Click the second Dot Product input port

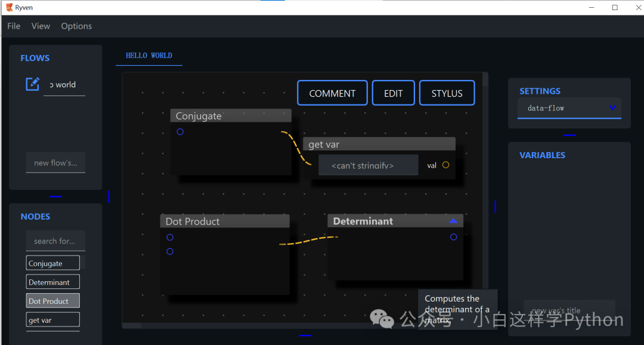click(x=169, y=251)
